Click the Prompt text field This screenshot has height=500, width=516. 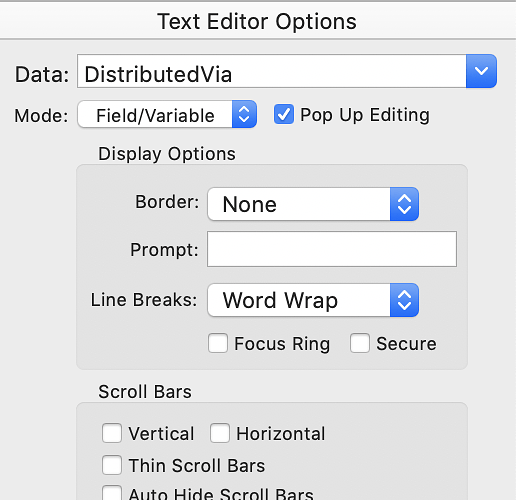(x=332, y=249)
